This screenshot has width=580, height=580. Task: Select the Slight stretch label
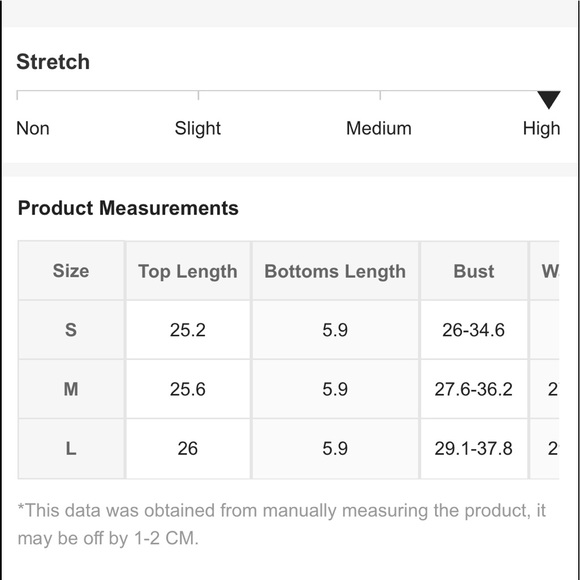pyautogui.click(x=198, y=129)
